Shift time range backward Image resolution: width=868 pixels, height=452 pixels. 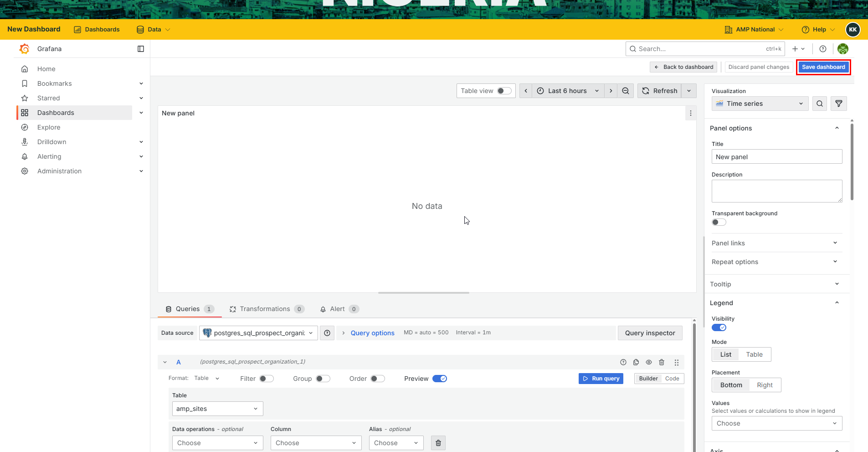(x=526, y=91)
